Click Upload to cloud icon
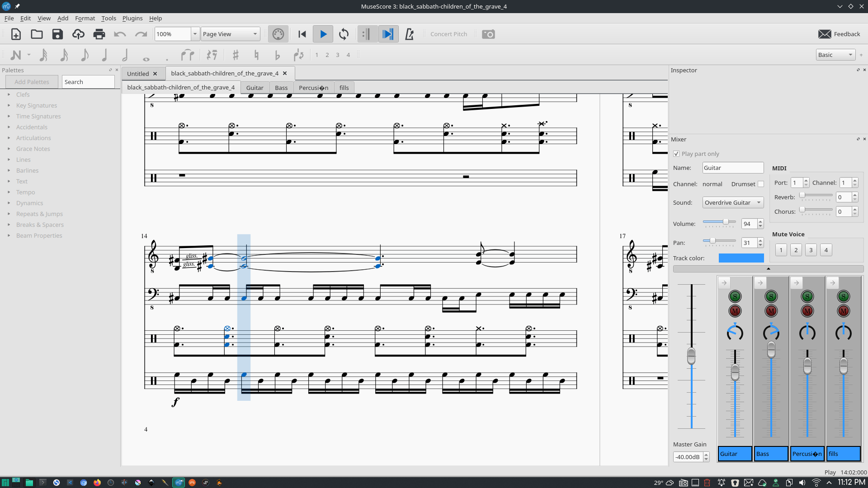Viewport: 868px width, 488px height. click(x=78, y=34)
